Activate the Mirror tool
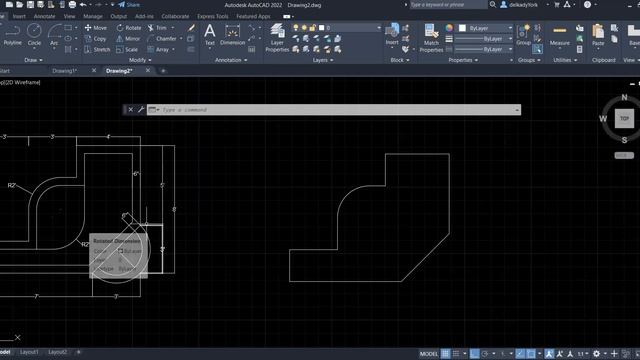The width and height of the screenshot is (640, 360). click(128, 39)
